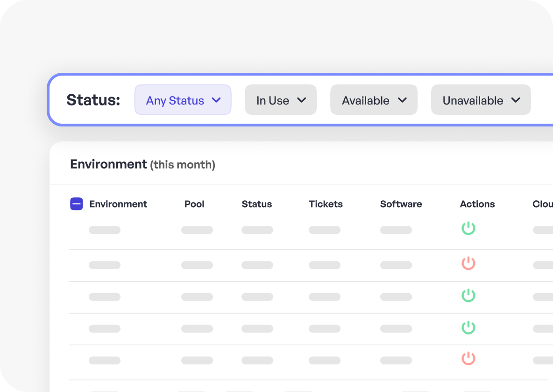Sort by the Software column header
553x392 pixels.
tap(401, 204)
